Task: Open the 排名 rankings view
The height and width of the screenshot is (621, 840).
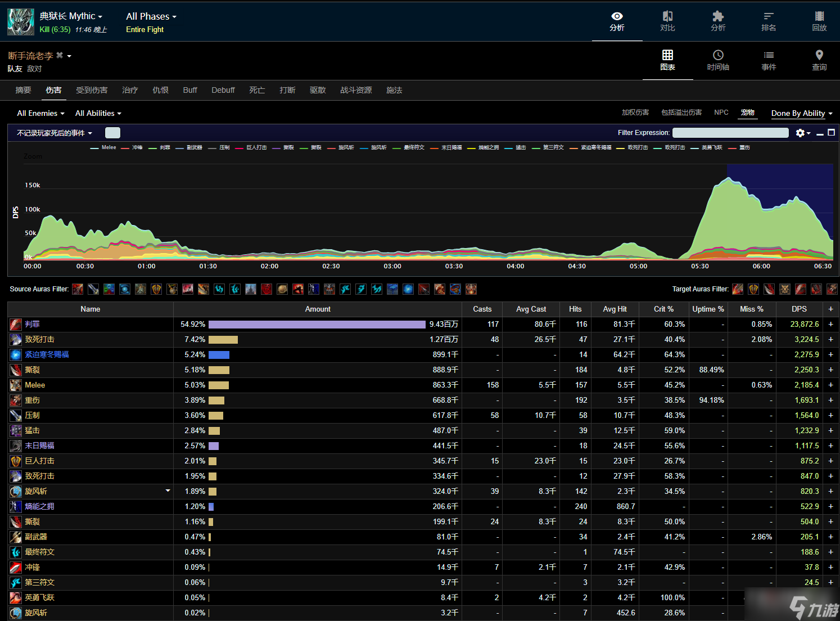Action: pos(769,21)
